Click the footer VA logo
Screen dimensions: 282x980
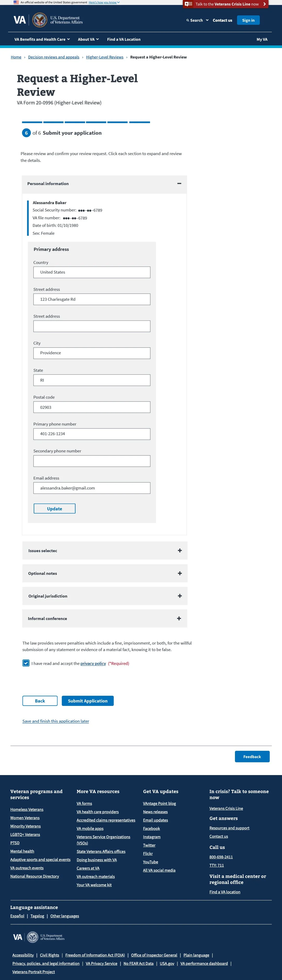click(18, 937)
